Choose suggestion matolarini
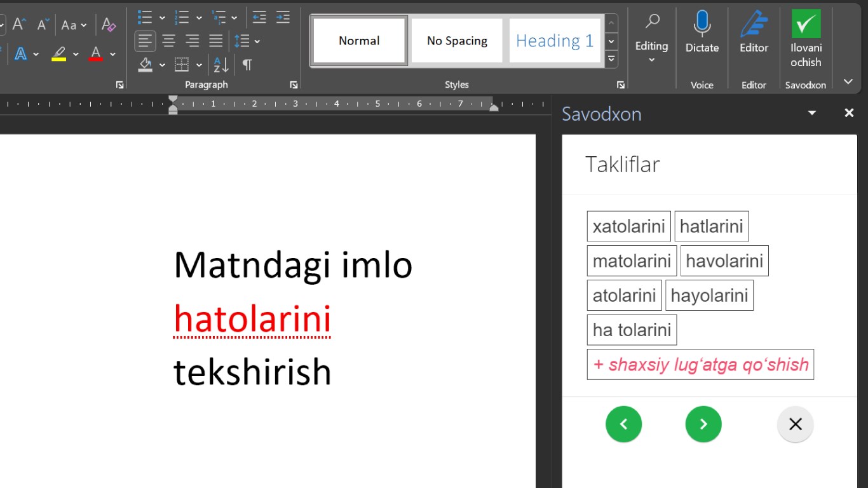The width and height of the screenshot is (868, 488). click(x=632, y=261)
